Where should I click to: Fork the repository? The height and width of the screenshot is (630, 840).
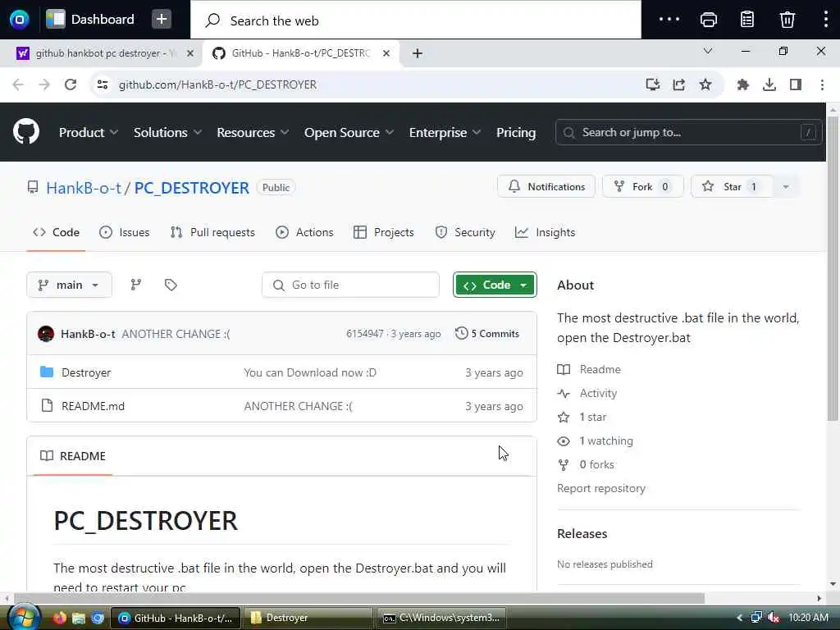click(643, 186)
